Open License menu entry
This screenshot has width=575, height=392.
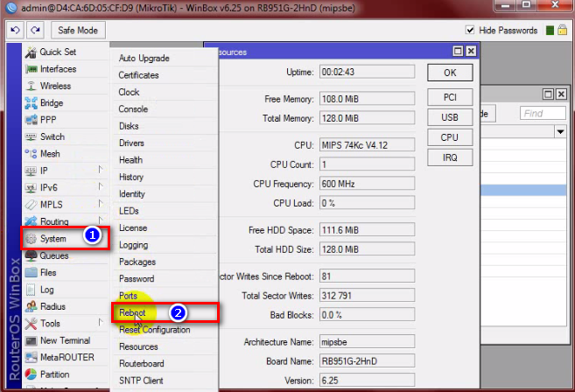(x=133, y=228)
